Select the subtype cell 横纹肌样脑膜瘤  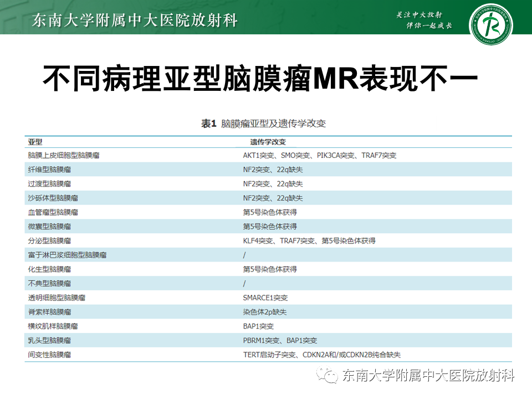click(53, 326)
